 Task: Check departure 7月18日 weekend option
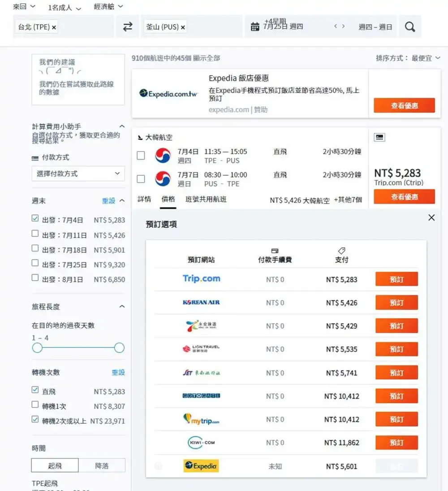35,248
